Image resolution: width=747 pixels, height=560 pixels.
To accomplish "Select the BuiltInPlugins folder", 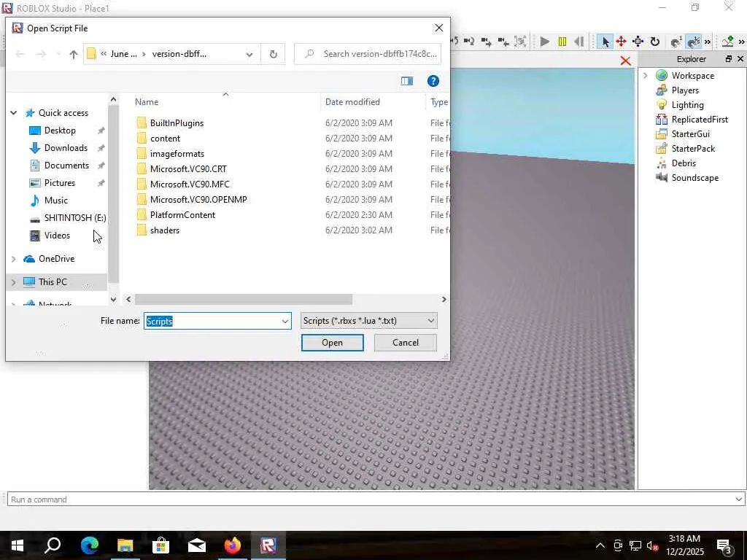I will coord(177,122).
